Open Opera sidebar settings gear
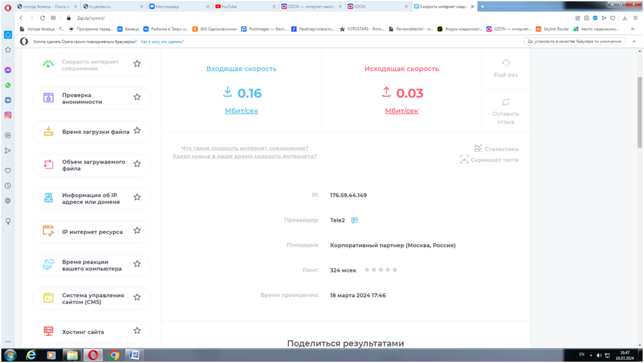Viewport: 644px width, 363px height. 8,201
